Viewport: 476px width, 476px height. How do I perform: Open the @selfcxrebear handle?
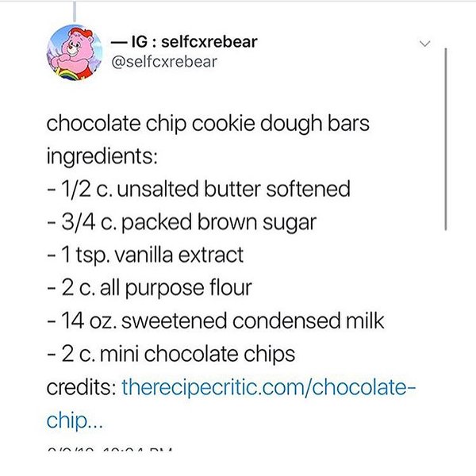[x=165, y=60]
